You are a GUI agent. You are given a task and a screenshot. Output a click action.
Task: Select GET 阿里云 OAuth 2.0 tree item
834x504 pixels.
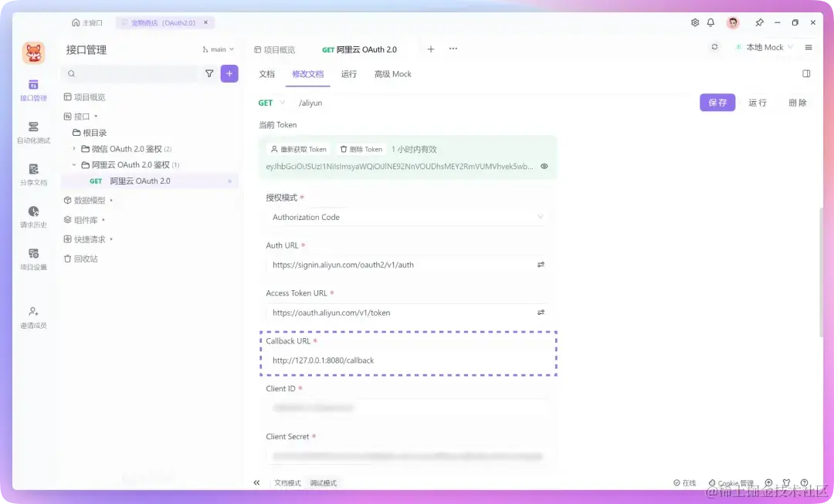[x=150, y=181]
